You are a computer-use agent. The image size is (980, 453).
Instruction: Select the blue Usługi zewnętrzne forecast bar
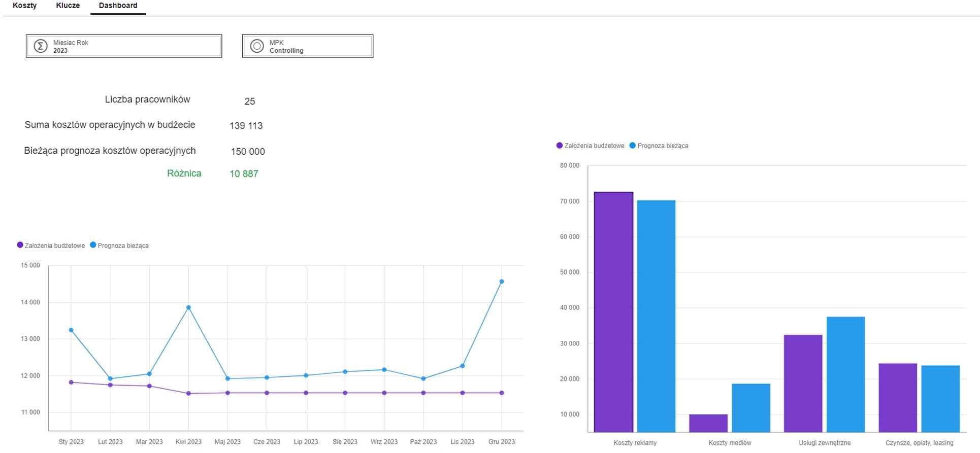click(x=846, y=374)
